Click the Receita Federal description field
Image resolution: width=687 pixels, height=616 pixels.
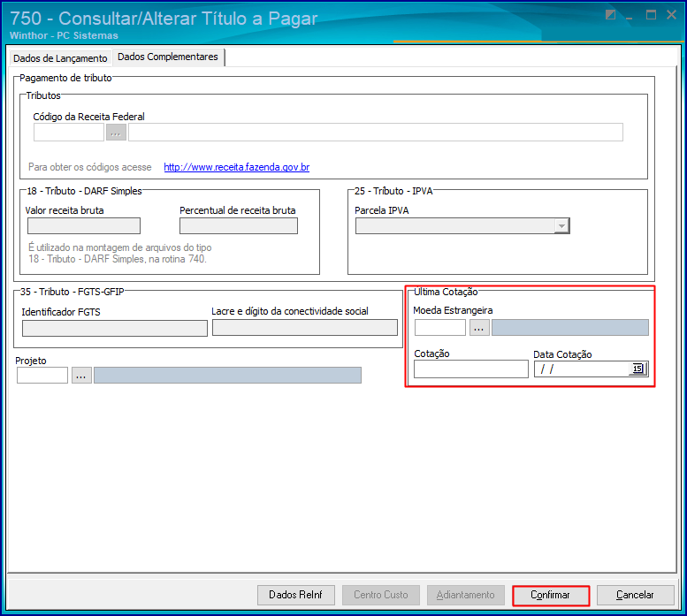point(376,133)
